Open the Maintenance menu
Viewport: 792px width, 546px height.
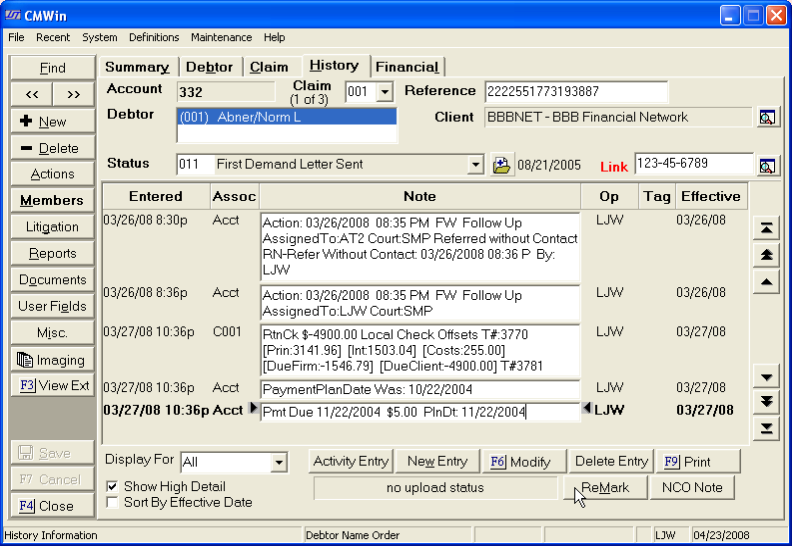point(221,37)
